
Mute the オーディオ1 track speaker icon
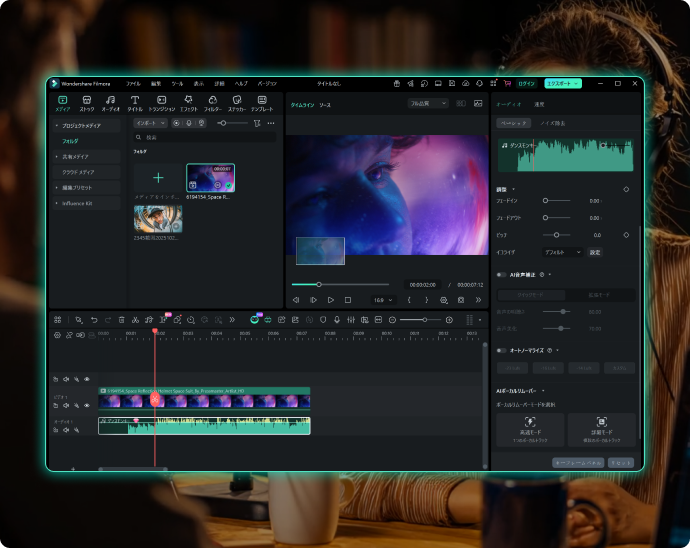point(66,430)
